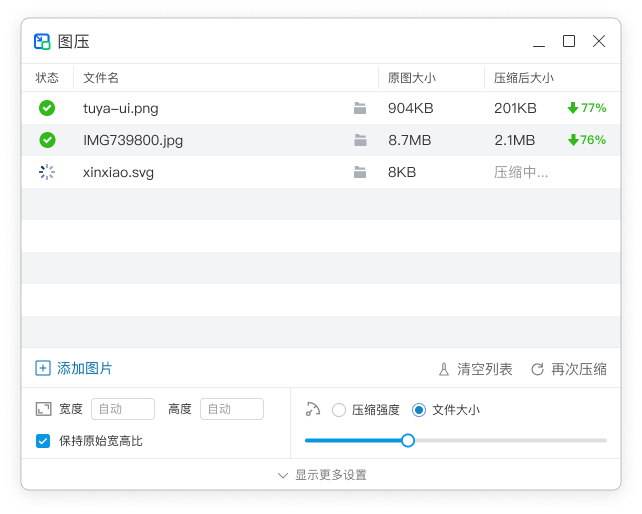Viewport: 642px width, 514px height.
Task: Select the 压缩强度 radio button
Action: pos(339,409)
